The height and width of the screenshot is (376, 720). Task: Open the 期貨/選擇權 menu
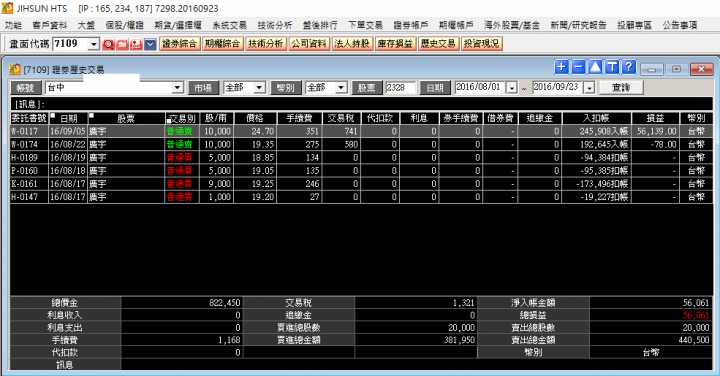click(x=178, y=25)
